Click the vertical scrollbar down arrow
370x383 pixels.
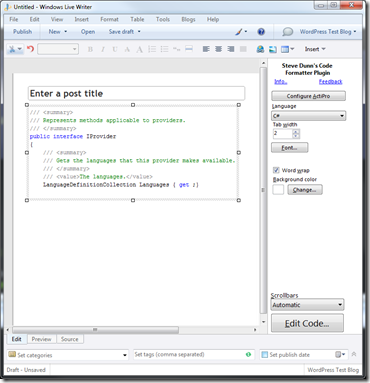coord(263,322)
